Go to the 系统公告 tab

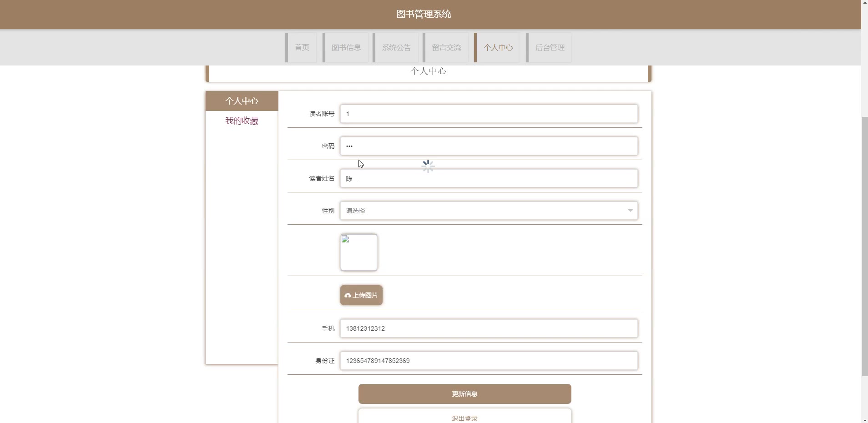click(x=396, y=47)
